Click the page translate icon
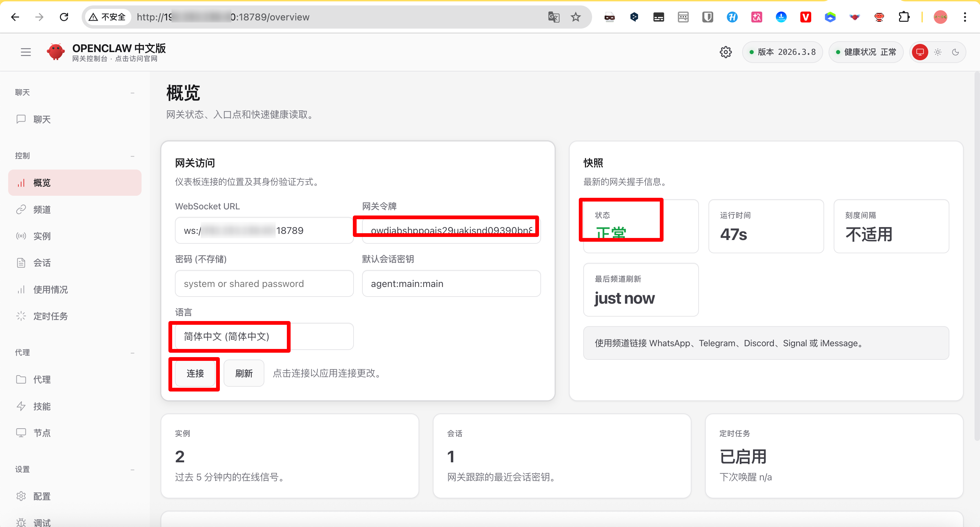Screen dimensions: 980x527 554,17
